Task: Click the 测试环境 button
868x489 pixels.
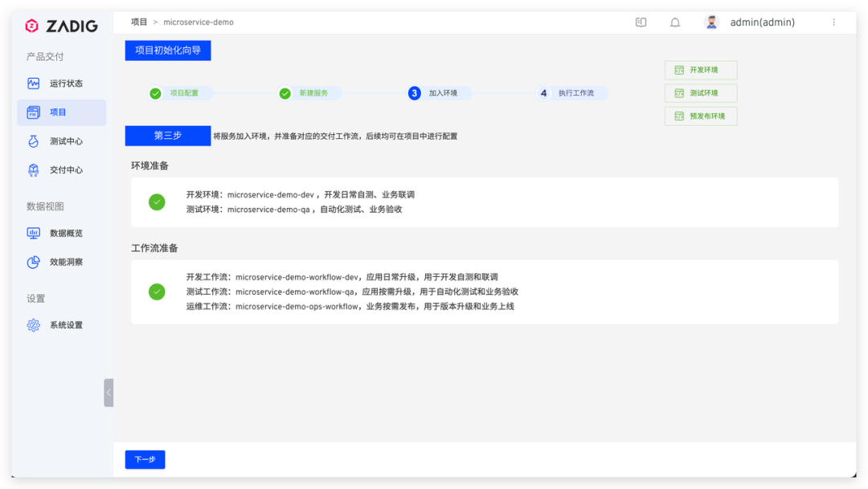Action: pos(701,93)
